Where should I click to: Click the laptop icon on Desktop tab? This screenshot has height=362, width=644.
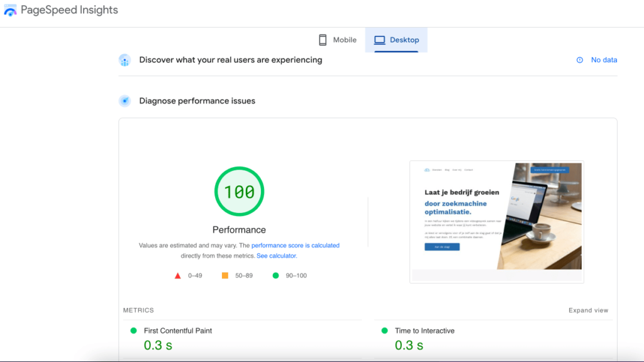[379, 40]
